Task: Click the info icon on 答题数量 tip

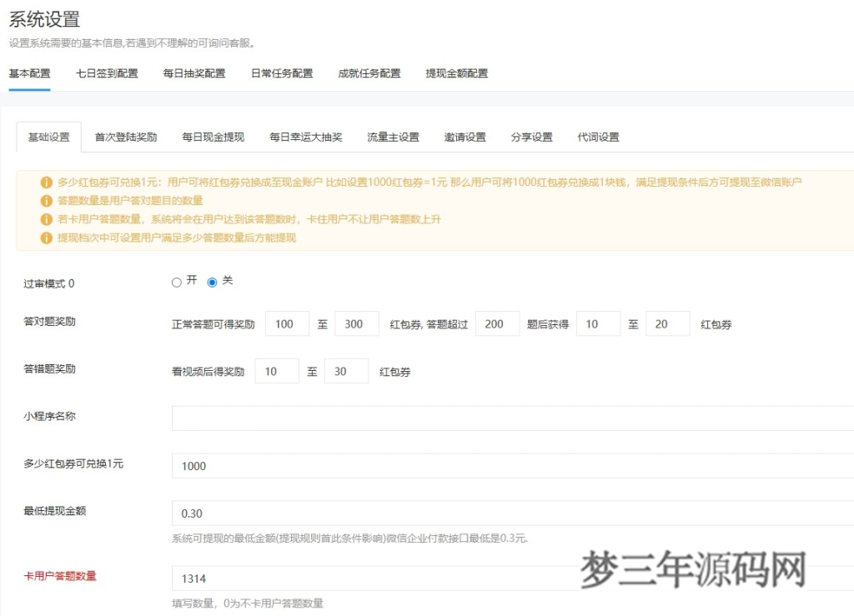Action: [x=48, y=202]
